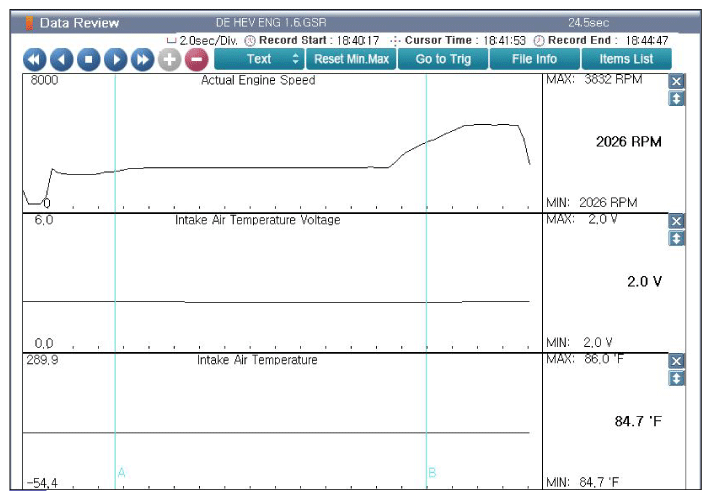
Task: Click the Go to Trig button
Action: (443, 59)
